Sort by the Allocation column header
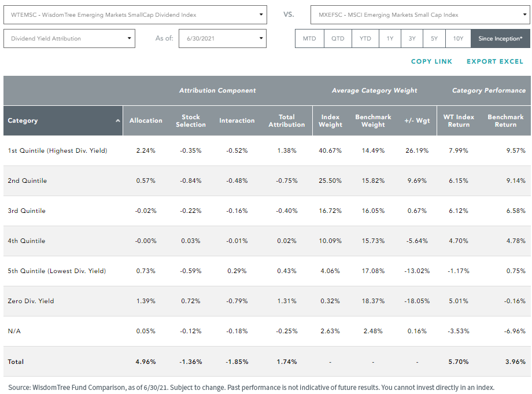Image resolution: width=532 pixels, height=394 pixels. 146,120
